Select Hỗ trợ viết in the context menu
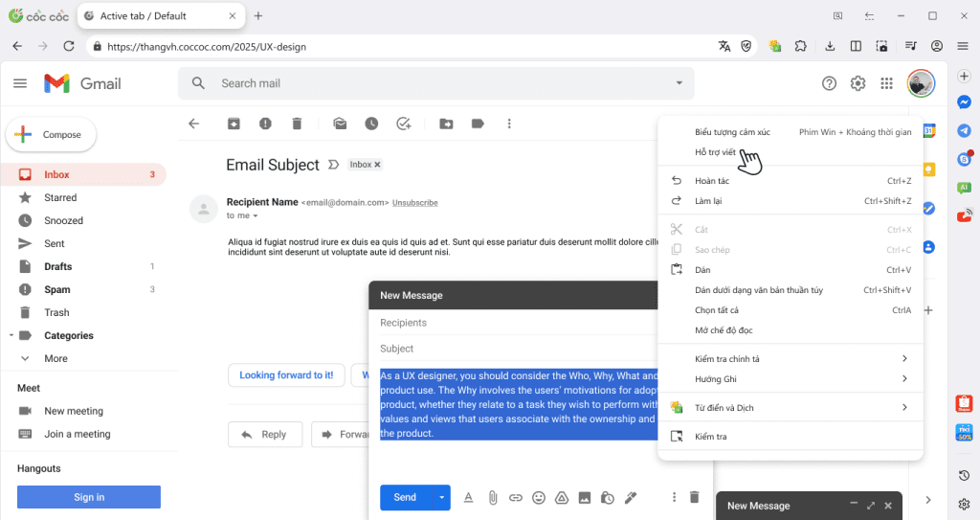 click(716, 152)
